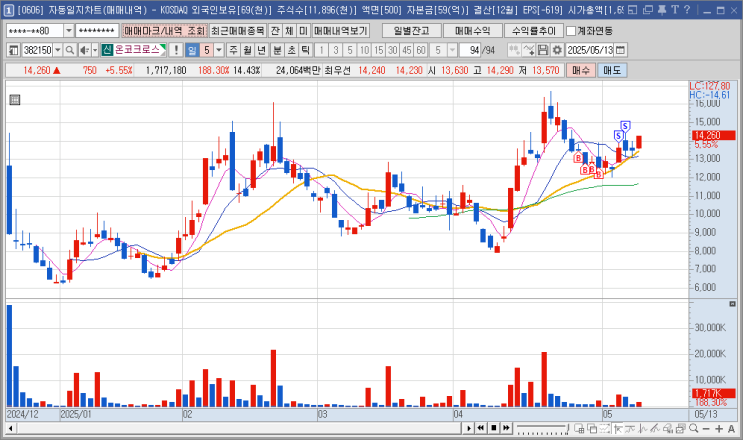The height and width of the screenshot is (440, 743).
Task: Select the 월 monthly period toggle
Action: click(247, 50)
